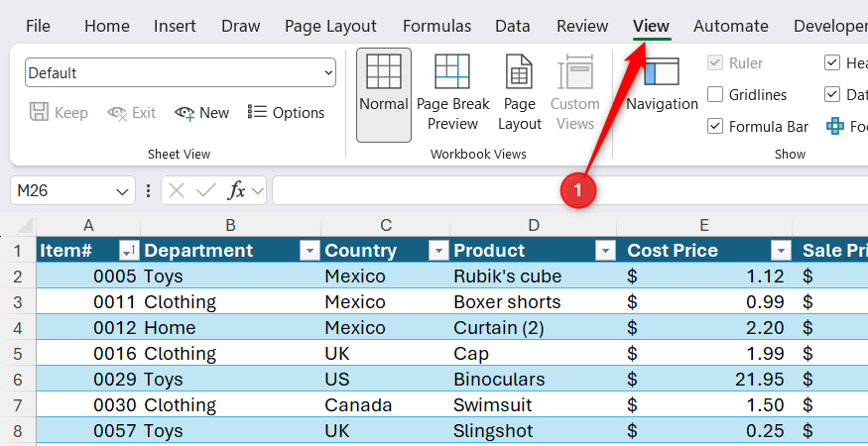Expand the Name Box dropdown arrow
Viewport: 868px width, 446px height.
pyautogui.click(x=122, y=191)
